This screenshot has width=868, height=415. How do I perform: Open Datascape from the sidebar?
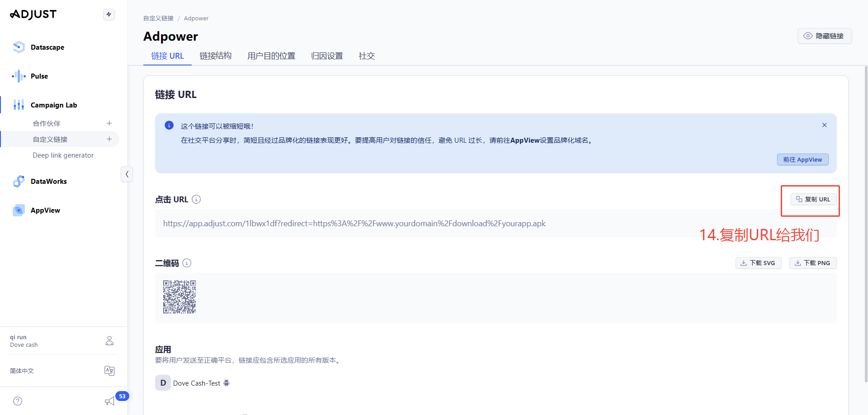click(x=47, y=47)
